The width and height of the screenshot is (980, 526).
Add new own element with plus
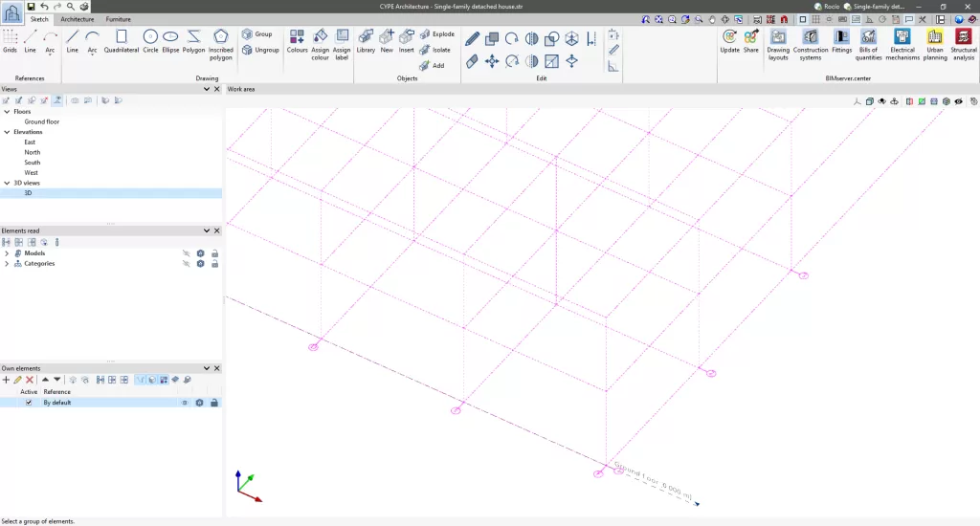pos(7,380)
